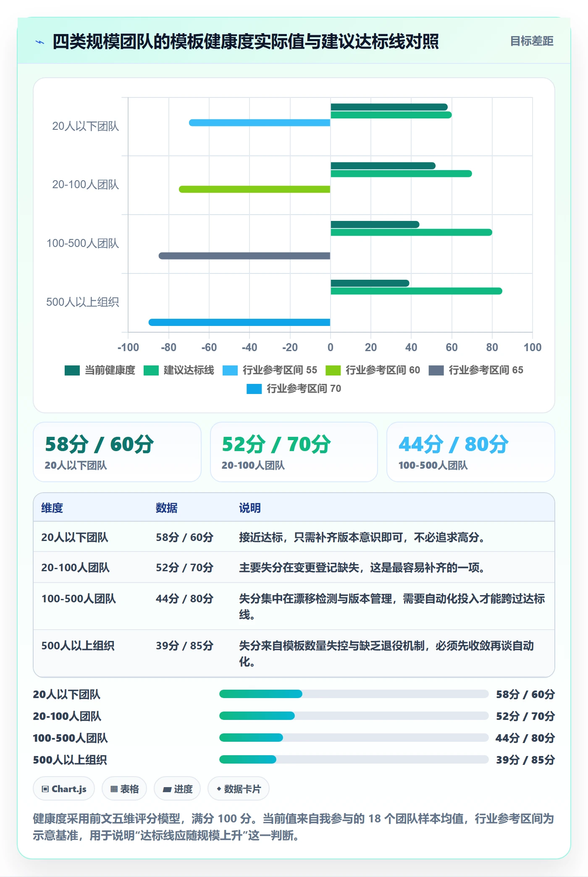Click the 目标差距 label in the header
This screenshot has width=588, height=877.
click(532, 41)
